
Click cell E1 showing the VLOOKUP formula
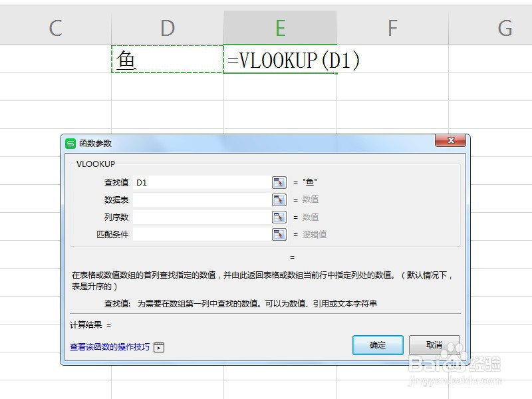pos(279,60)
